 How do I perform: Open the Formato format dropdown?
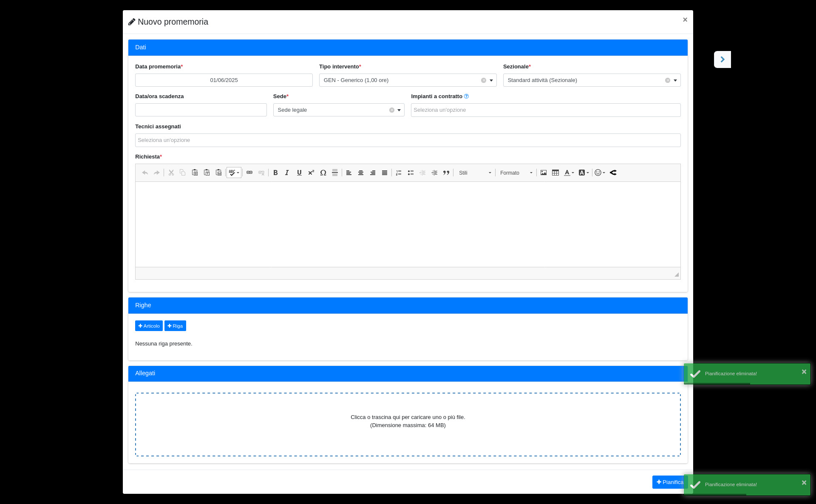[x=516, y=173]
